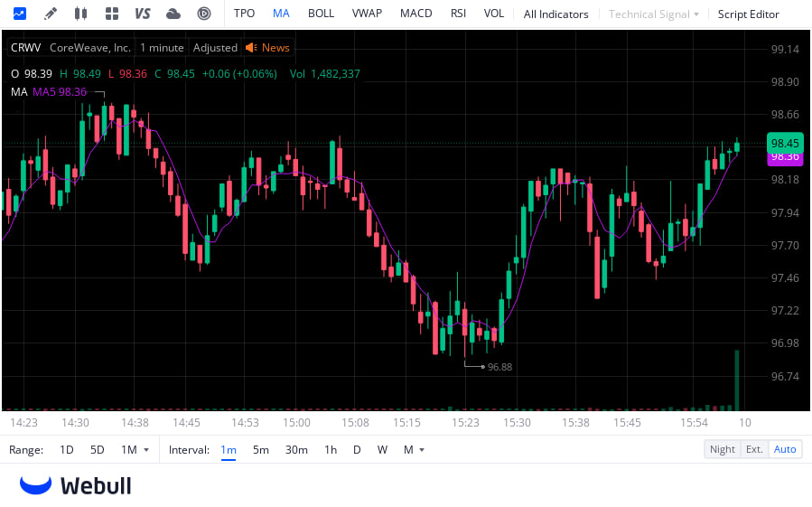Click the 15:00 time axis label
This screenshot has height=507, width=812.
click(x=297, y=423)
